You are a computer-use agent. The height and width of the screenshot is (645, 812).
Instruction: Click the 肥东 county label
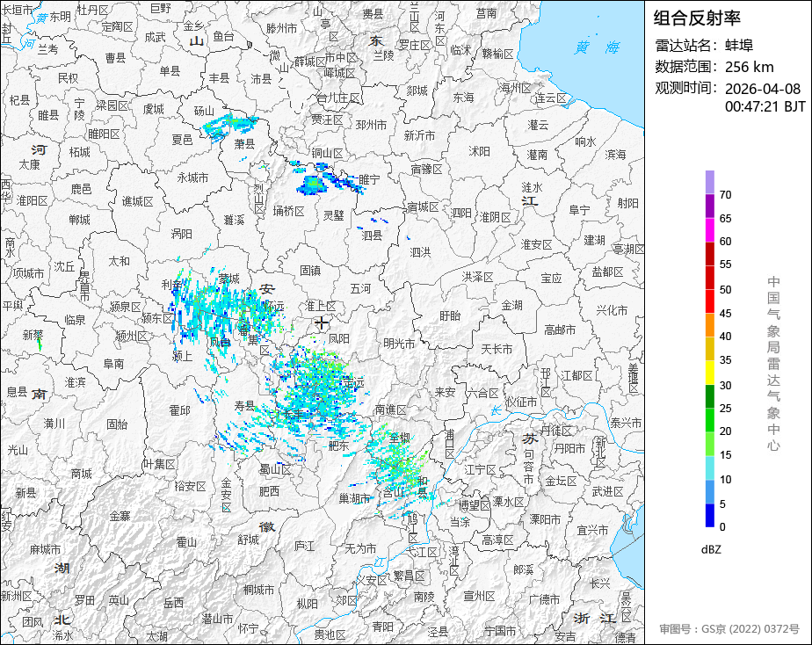tap(338, 446)
